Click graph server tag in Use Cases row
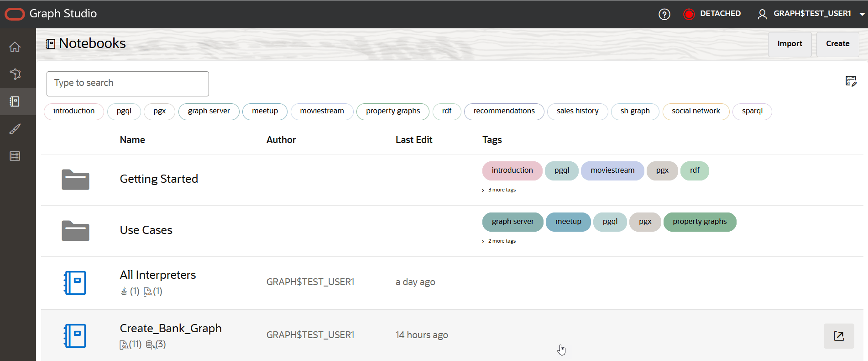Screen dimensions: 868x361 512,222
